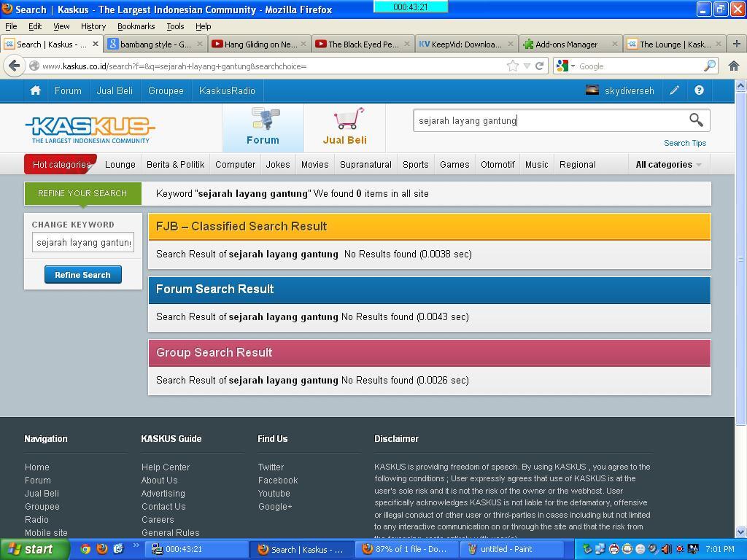Open the History menu
This screenshot has height=560, width=747.
(x=93, y=26)
